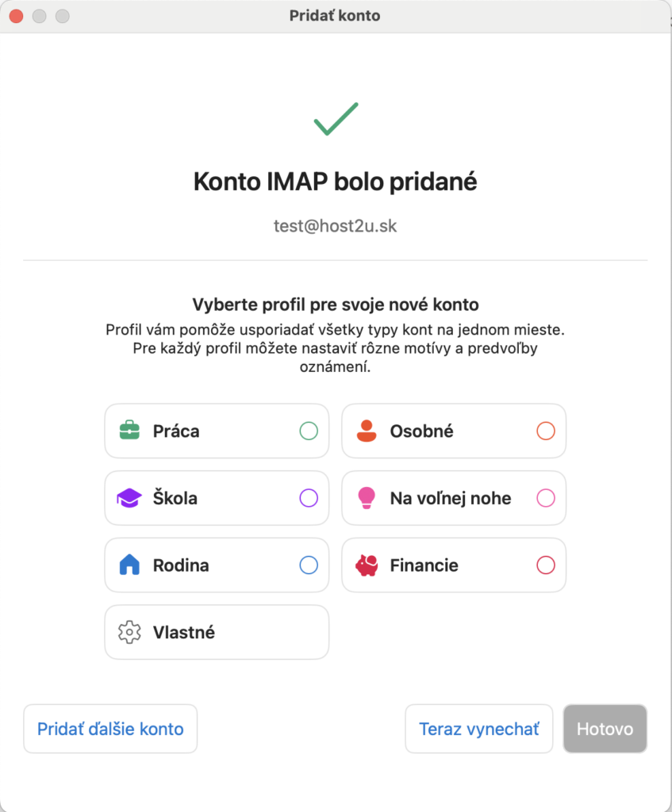Choose the Na voľnej nohe radio button
Image resolution: width=672 pixels, height=812 pixels.
(546, 498)
